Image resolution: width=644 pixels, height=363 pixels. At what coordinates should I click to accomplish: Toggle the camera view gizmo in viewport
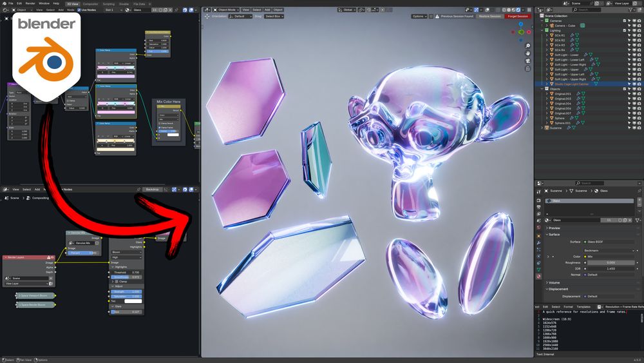click(x=528, y=61)
